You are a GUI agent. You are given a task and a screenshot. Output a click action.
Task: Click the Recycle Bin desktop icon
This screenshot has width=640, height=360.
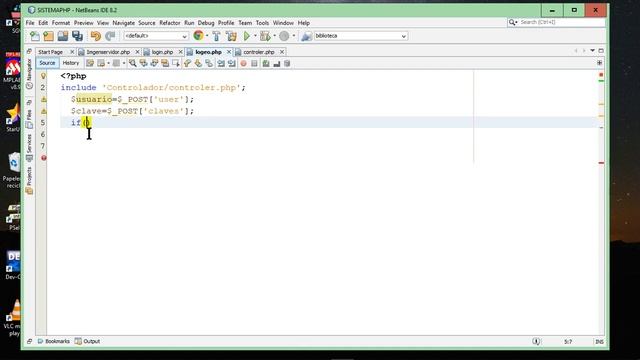pyautogui.click(x=12, y=170)
